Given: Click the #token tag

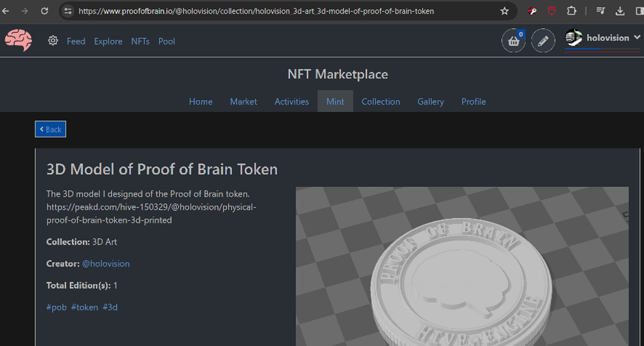Looking at the screenshot, I should pyautogui.click(x=85, y=307).
